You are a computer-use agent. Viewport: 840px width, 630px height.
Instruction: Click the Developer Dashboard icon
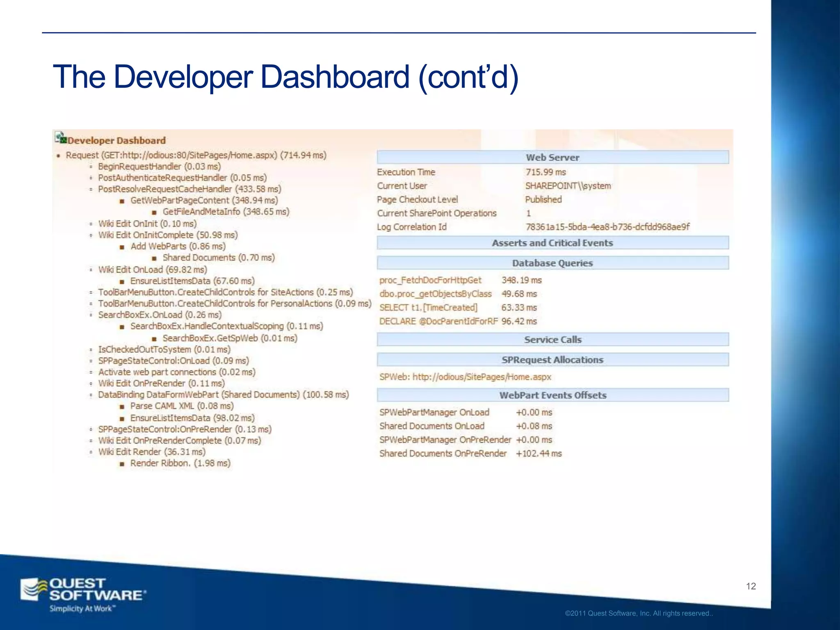pos(61,138)
